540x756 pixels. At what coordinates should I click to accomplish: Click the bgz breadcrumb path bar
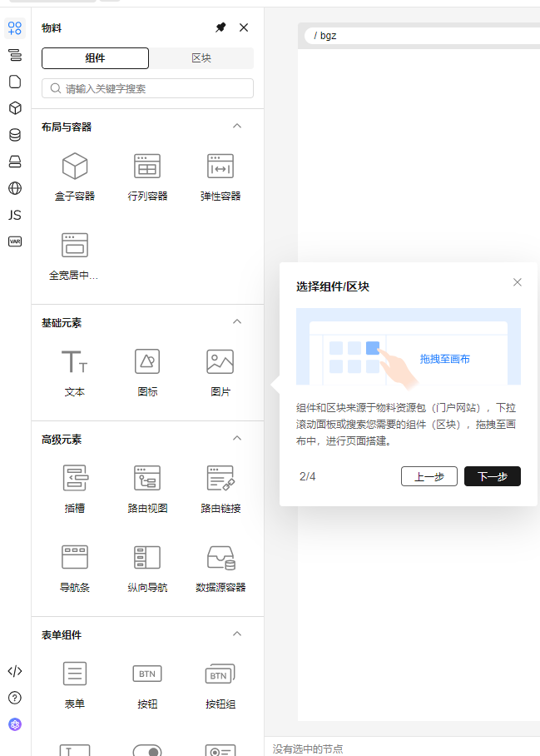(x=423, y=36)
